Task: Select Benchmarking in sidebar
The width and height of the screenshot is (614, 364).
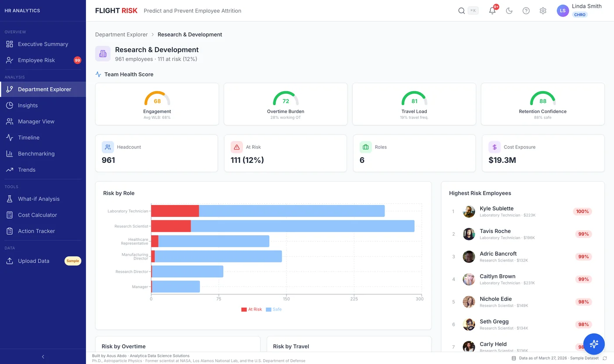Action: pos(43,154)
